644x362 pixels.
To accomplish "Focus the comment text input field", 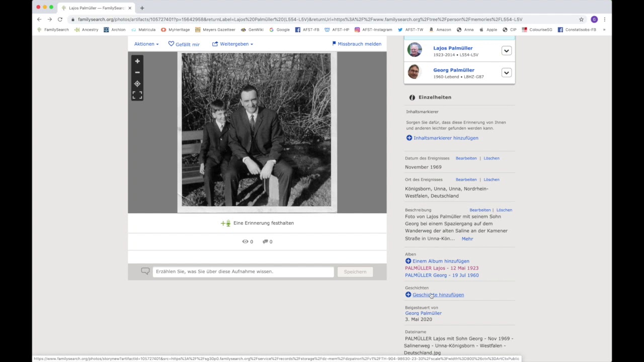I will (x=243, y=271).
